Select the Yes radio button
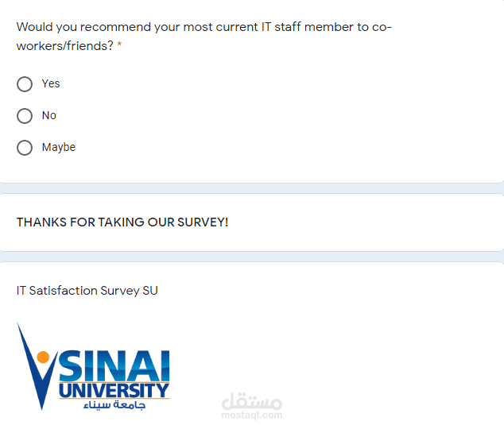 tap(25, 84)
